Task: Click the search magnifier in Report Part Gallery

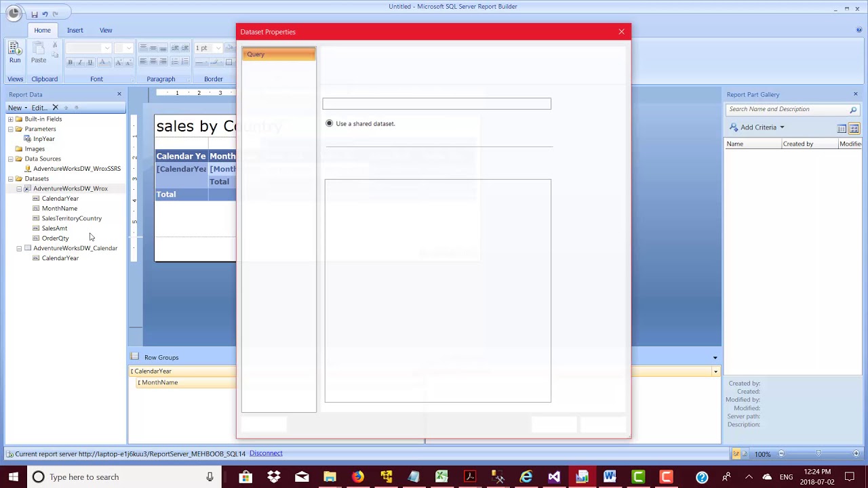Action: (853, 109)
